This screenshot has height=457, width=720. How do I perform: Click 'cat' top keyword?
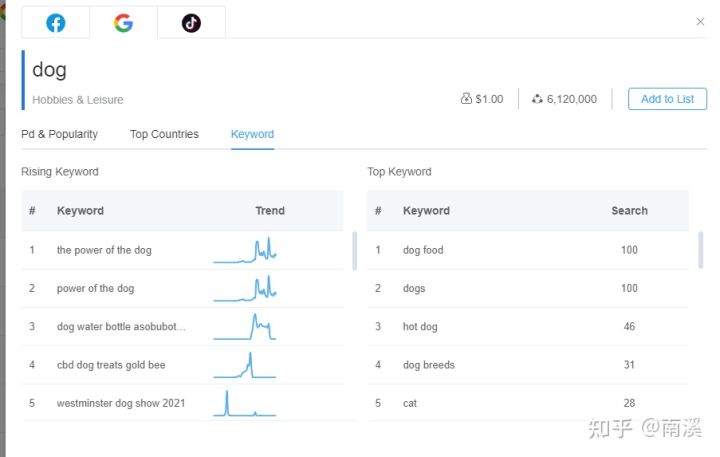[410, 403]
